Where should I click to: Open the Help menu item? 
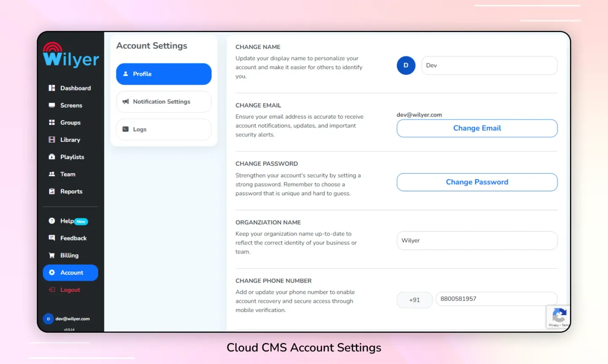point(70,221)
